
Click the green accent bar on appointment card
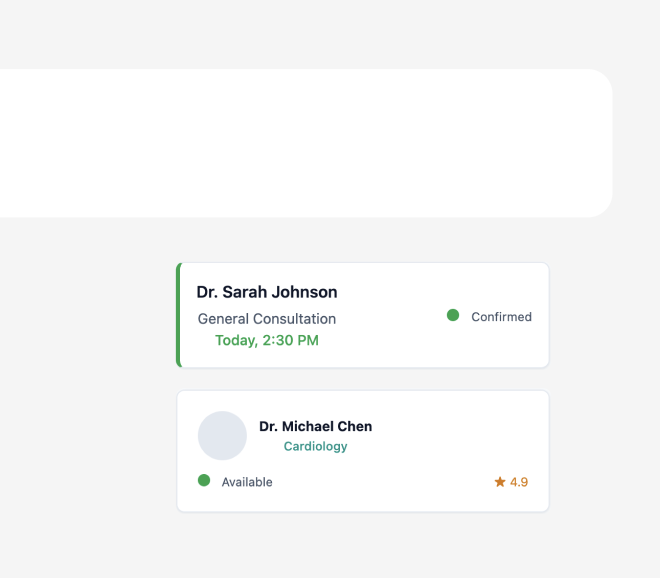click(x=179, y=315)
